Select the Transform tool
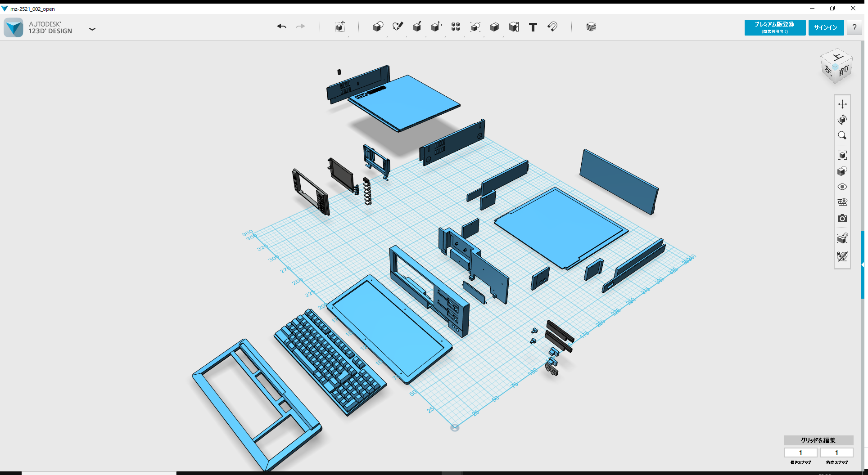This screenshot has height=475, width=868. click(340, 27)
